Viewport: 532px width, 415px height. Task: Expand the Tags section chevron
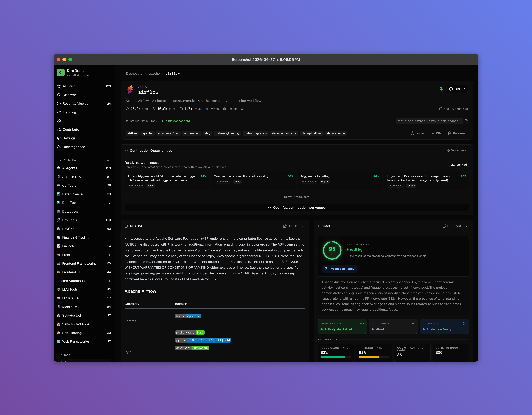[x=61, y=355]
